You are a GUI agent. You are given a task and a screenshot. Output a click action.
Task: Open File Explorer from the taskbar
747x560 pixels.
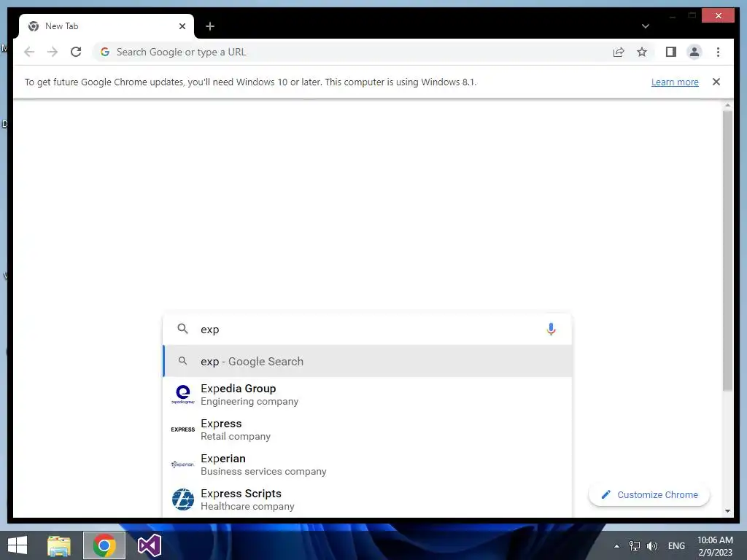[x=59, y=545]
